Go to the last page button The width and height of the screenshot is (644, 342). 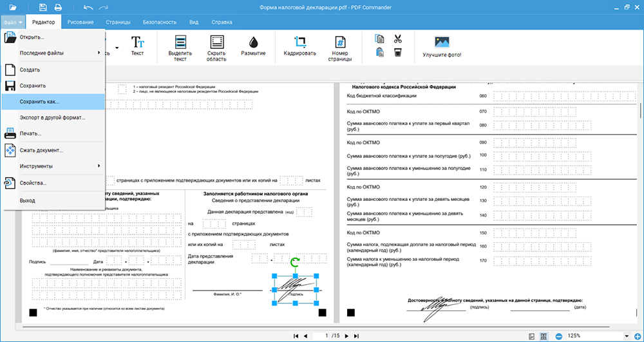point(355,336)
